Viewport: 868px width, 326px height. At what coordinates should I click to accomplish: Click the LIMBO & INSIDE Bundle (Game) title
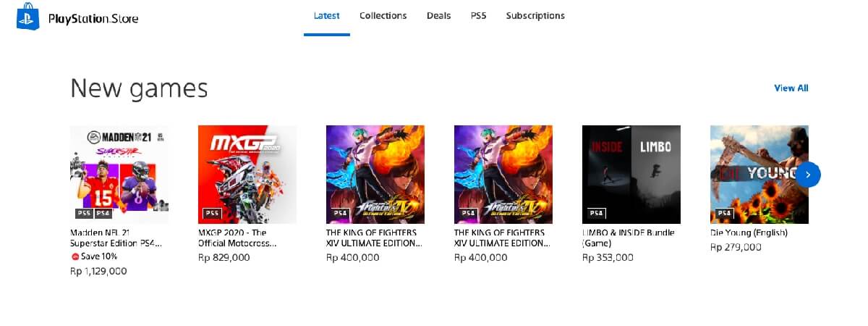(x=629, y=238)
